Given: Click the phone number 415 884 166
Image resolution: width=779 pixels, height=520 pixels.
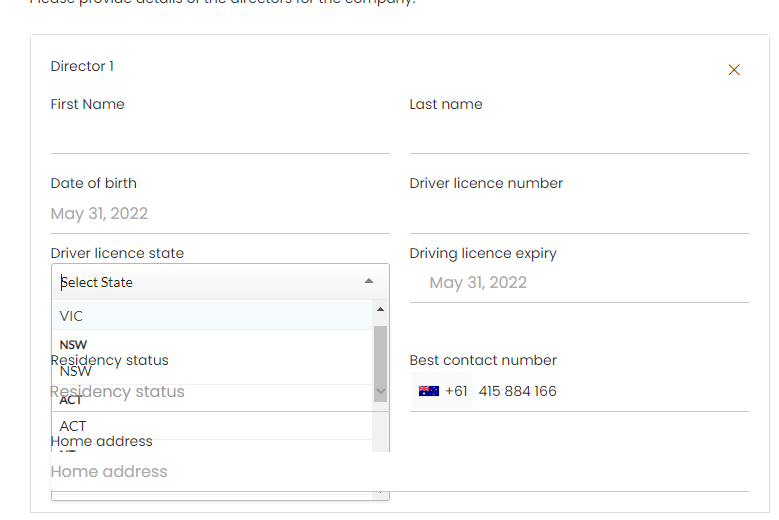Looking at the screenshot, I should pyautogui.click(x=518, y=391).
